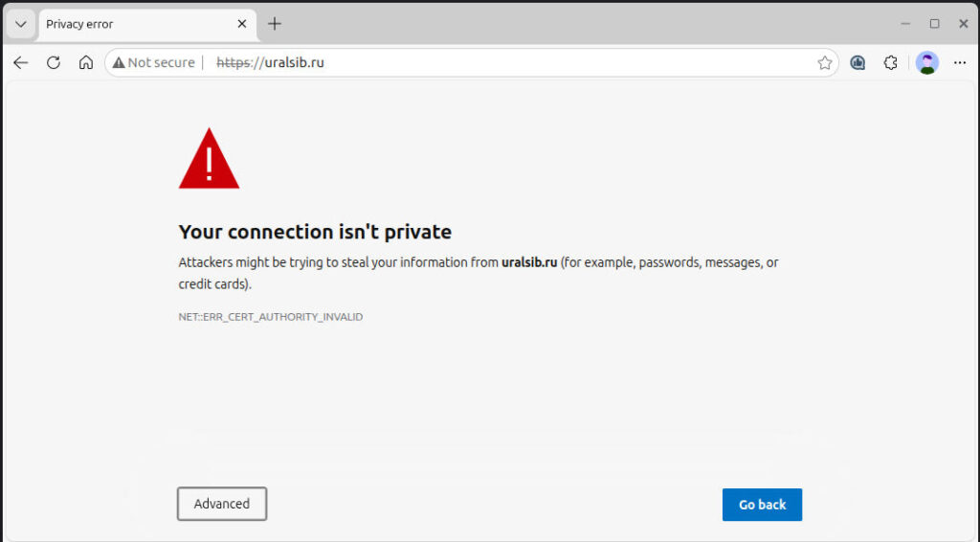
Task: Minimize the browser window
Action: [x=905, y=24]
